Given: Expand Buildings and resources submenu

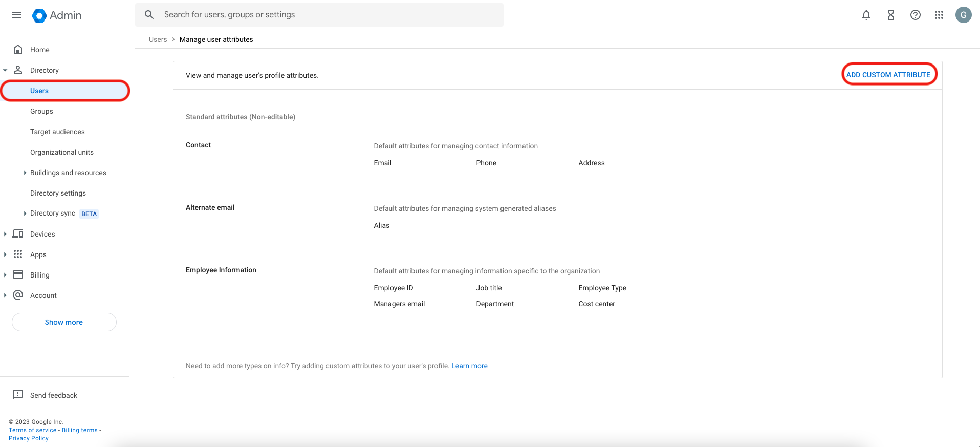Looking at the screenshot, I should [x=25, y=173].
